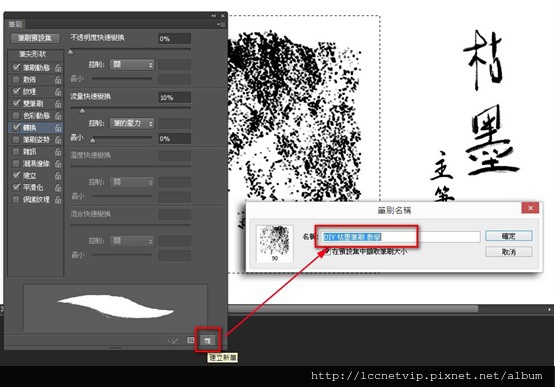Click the 不透明度快速變換 value field showing 0%
This screenshot has width=555, height=387.
(174, 39)
